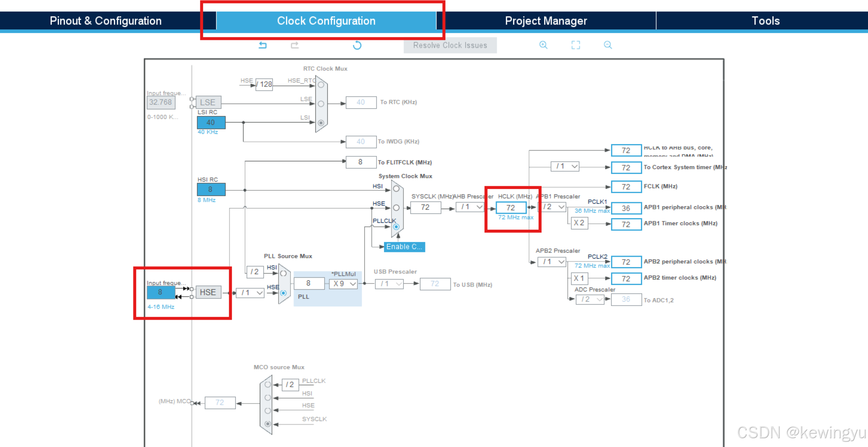Select LSE in RTC Clock Mux
Viewport: 868px width, 447px height.
pyautogui.click(x=321, y=104)
